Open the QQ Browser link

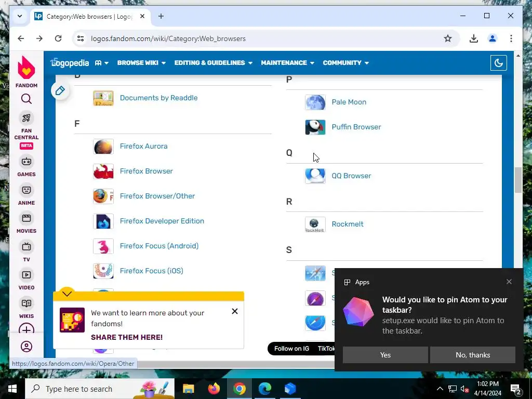click(351, 176)
